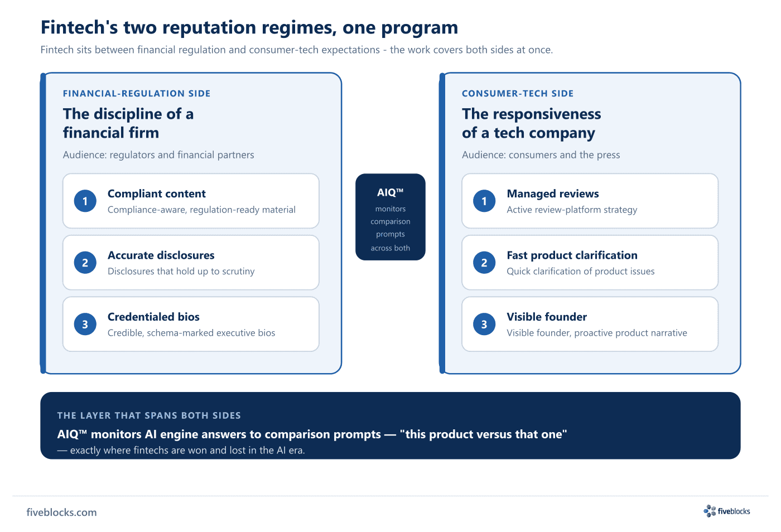Click the number 2 badge beside Fast product clarification
The width and height of the screenshot is (781, 532).
coord(484,263)
